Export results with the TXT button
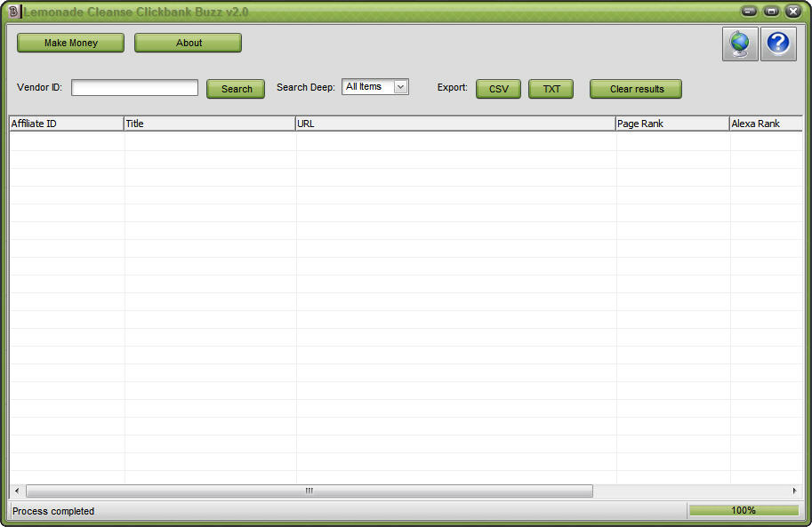Viewport: 812px width, 527px height. tap(551, 89)
